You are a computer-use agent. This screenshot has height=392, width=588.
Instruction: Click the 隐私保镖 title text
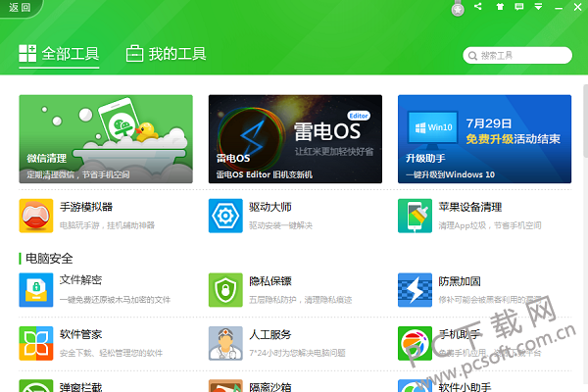(x=270, y=281)
